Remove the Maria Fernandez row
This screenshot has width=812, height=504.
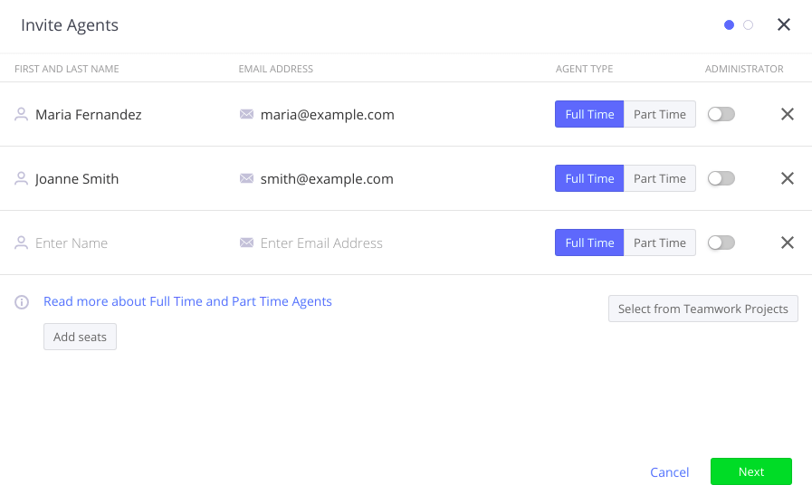[x=787, y=114]
